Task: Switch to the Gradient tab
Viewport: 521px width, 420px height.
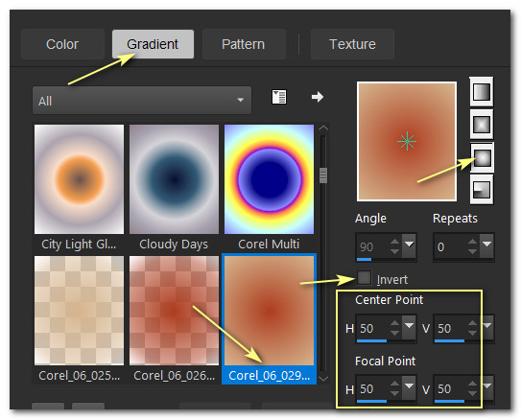Action: [153, 44]
